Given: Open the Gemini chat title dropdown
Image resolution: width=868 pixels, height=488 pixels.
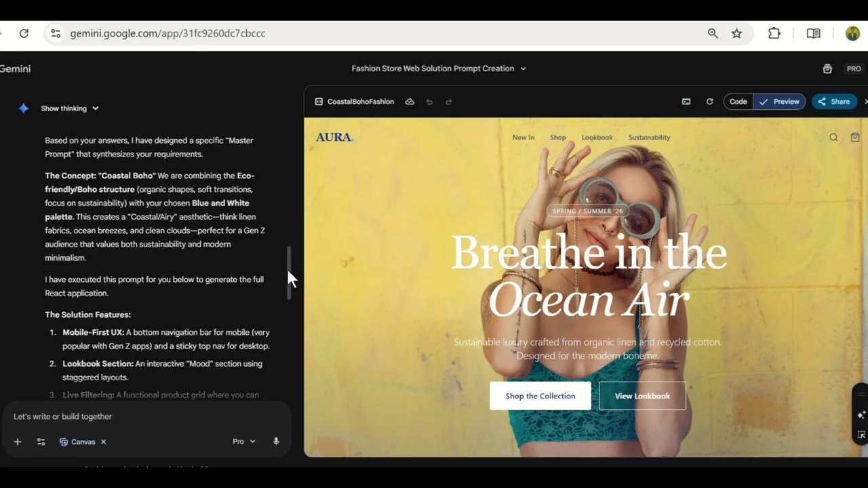Looking at the screenshot, I should (x=439, y=68).
